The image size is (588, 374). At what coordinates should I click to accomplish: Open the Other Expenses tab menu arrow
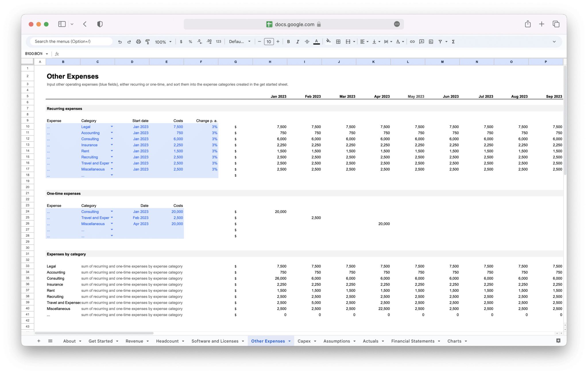(x=289, y=341)
